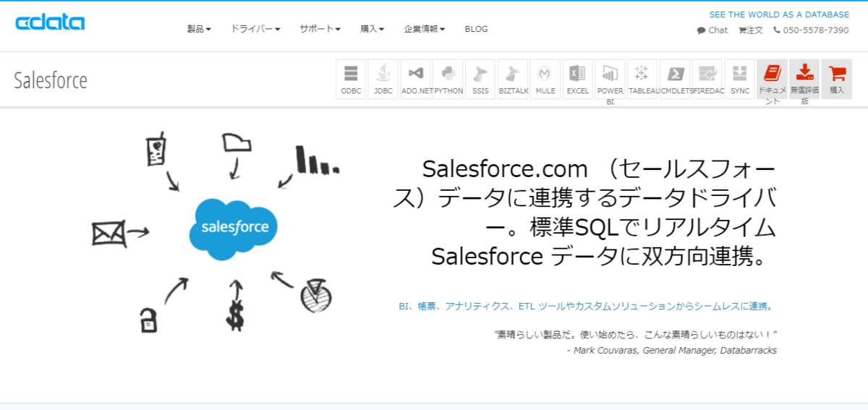Click the salesforce cloud illustration
The height and width of the screenshot is (410, 868).
pos(234,228)
